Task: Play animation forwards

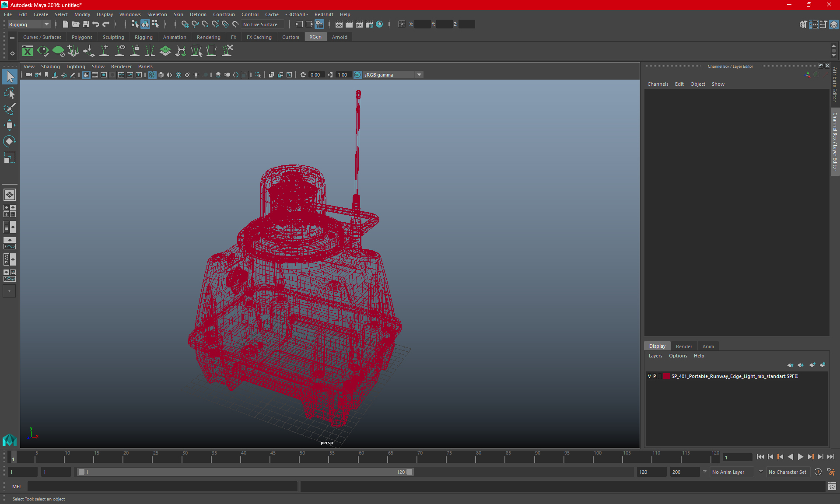Action: pos(801,457)
